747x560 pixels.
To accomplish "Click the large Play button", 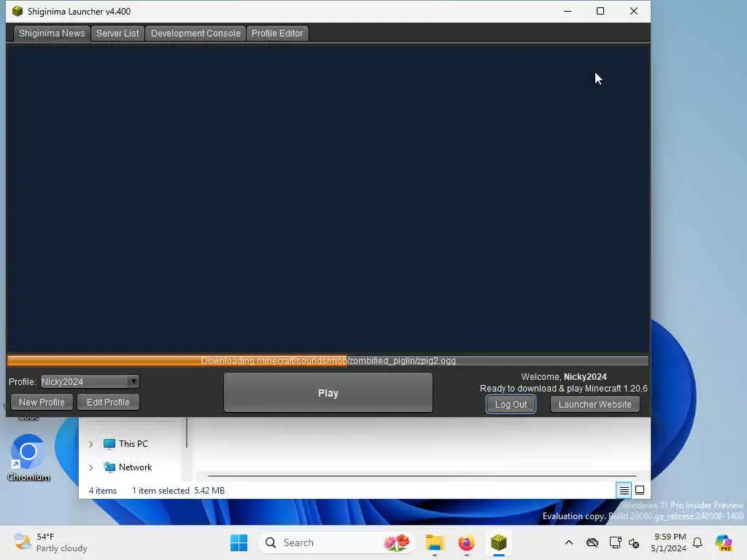I will coord(328,393).
